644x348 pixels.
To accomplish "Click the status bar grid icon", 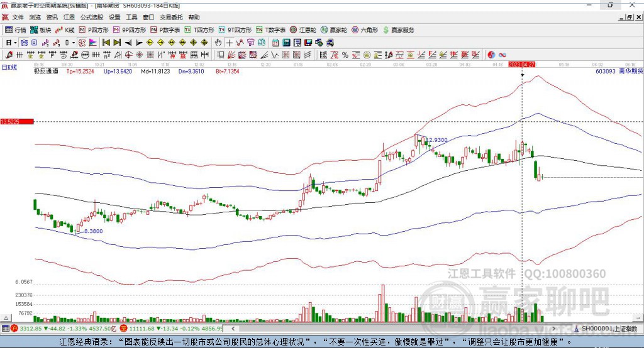I will 5,329.
